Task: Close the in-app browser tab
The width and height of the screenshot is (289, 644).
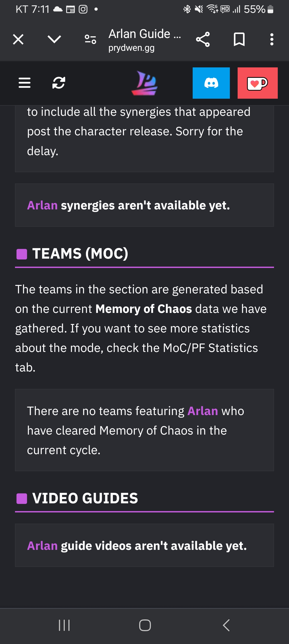Action: click(18, 40)
